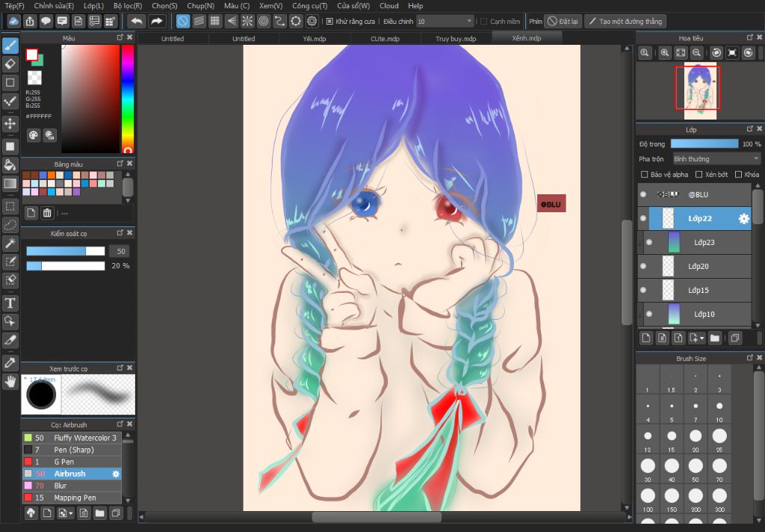Select the rectangular Select tool
Viewport: 765px width, 532px height.
(x=10, y=206)
